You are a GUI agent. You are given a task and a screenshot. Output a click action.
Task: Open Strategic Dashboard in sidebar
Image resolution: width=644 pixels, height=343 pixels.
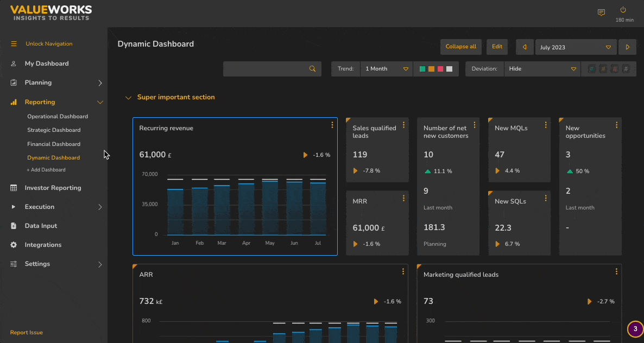click(x=54, y=130)
